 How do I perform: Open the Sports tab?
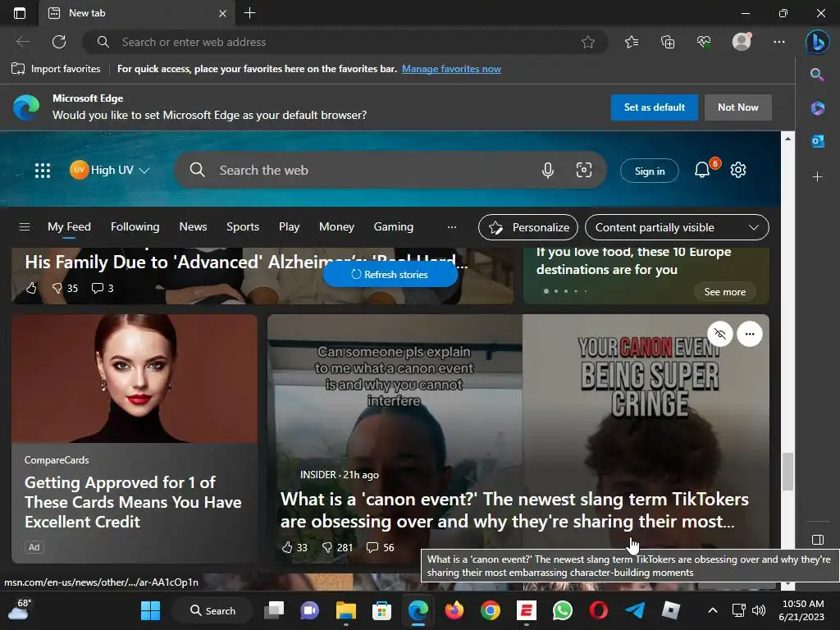coord(243,227)
